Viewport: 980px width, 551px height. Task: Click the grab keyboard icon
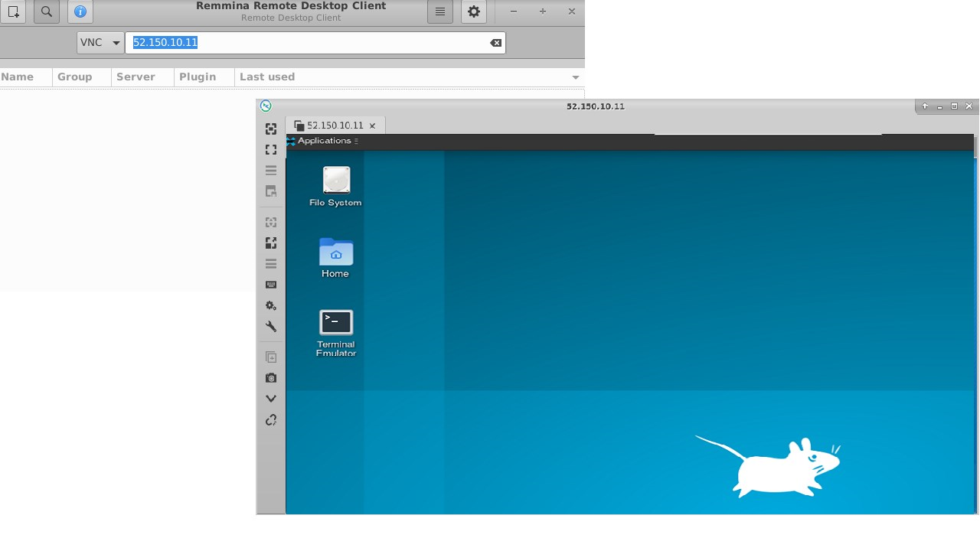coord(271,285)
